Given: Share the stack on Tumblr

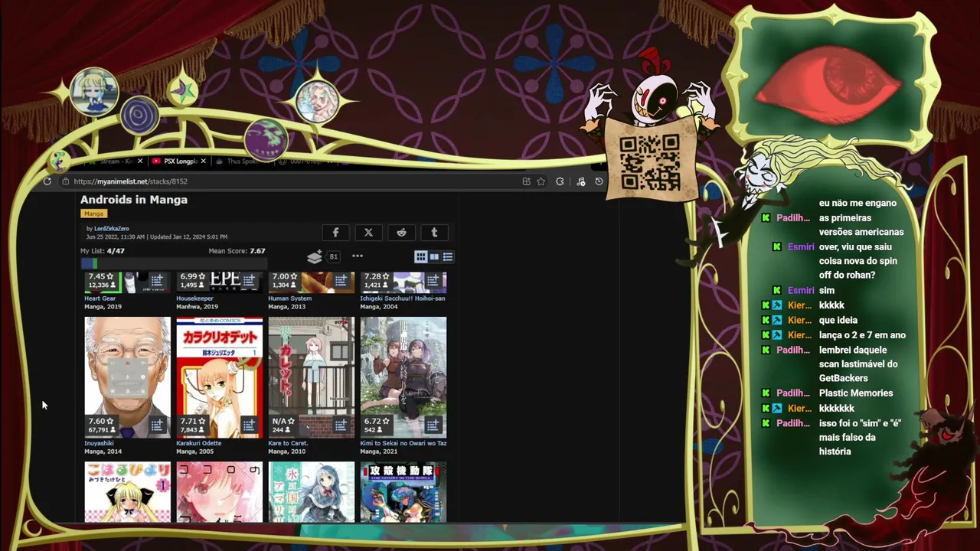Looking at the screenshot, I should coord(434,233).
